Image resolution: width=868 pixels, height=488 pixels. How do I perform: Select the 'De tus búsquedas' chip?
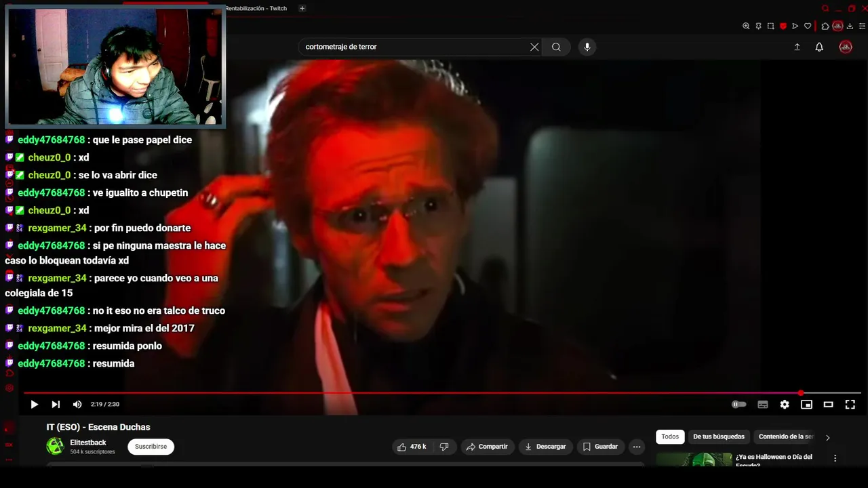click(x=719, y=437)
